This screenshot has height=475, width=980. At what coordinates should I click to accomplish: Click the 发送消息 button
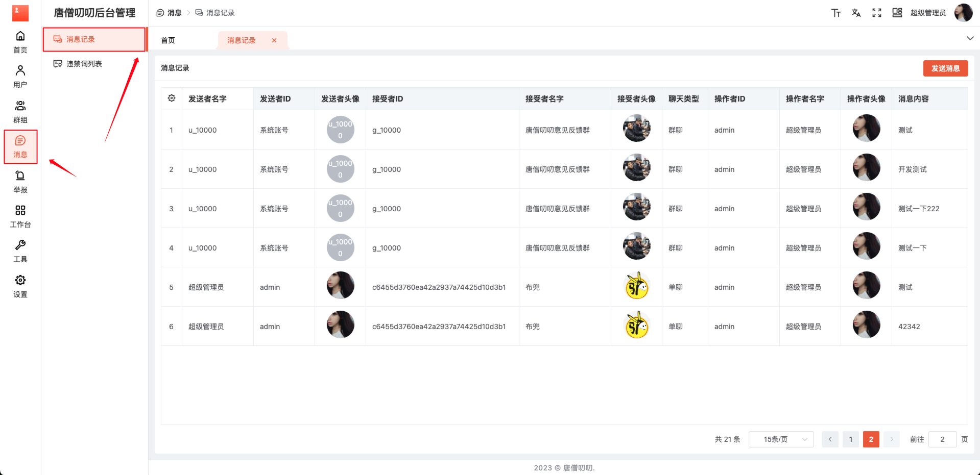(x=945, y=68)
